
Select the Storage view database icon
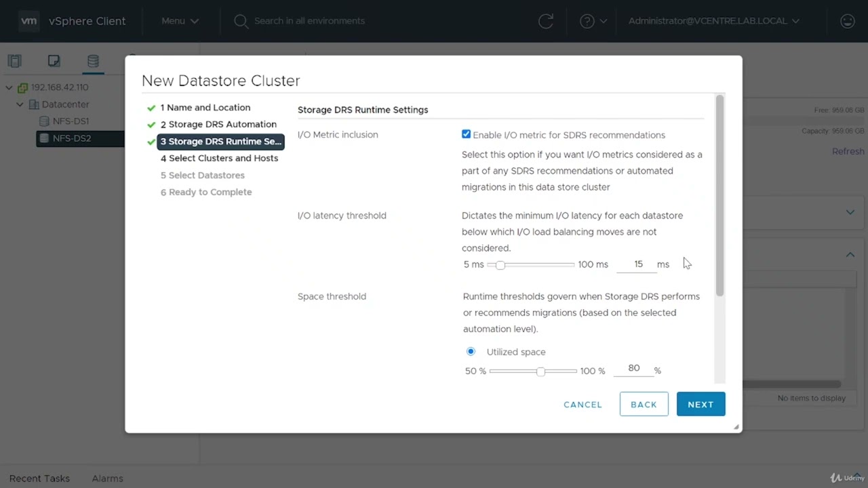pyautogui.click(x=93, y=61)
